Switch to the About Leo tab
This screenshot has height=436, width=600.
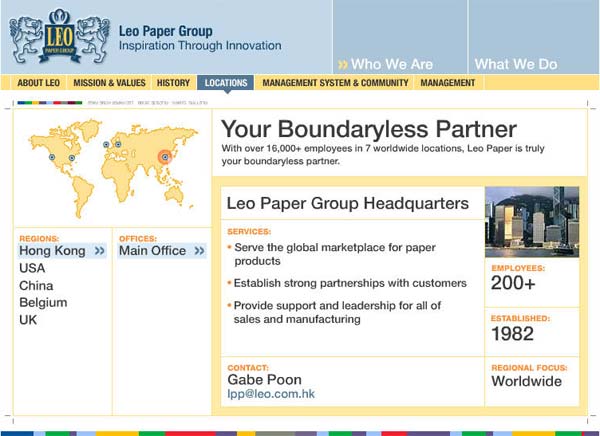click(x=38, y=83)
